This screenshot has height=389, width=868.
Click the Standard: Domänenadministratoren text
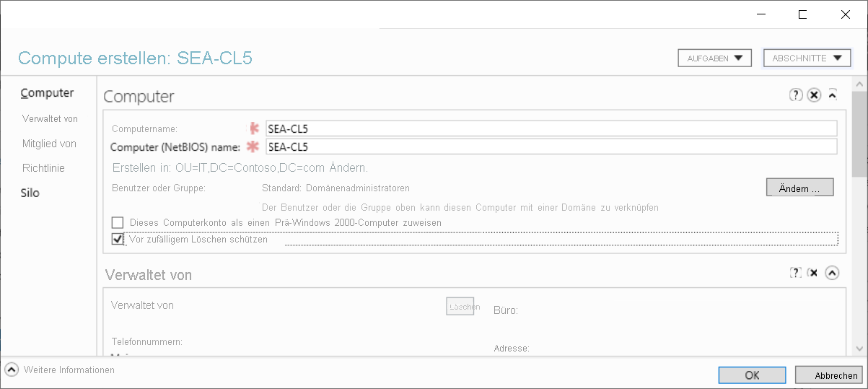[336, 188]
